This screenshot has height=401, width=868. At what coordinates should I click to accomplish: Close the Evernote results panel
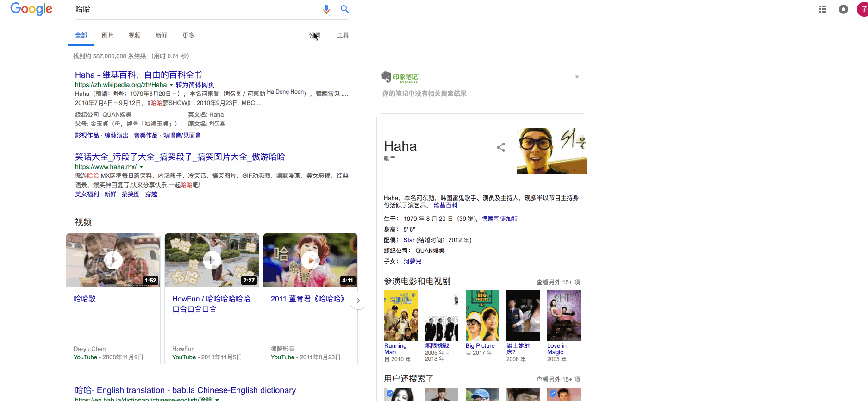point(577,77)
